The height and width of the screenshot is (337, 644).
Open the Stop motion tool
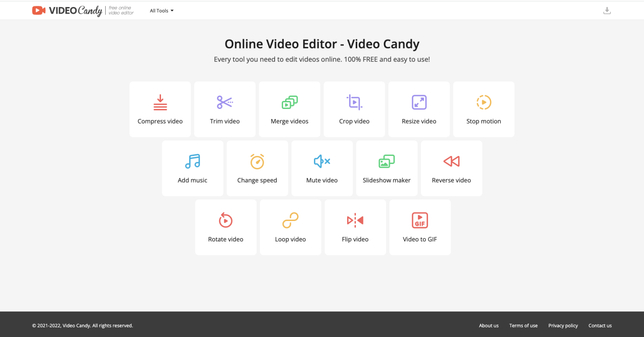pyautogui.click(x=483, y=109)
